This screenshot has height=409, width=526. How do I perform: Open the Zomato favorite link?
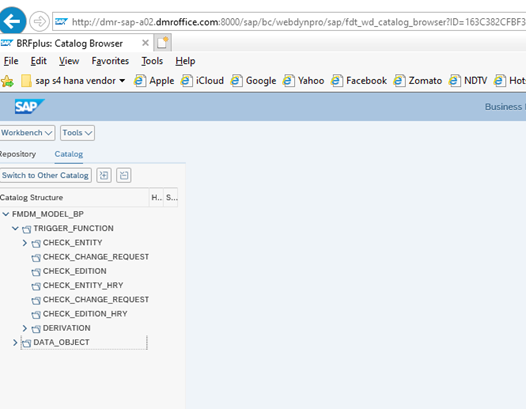coord(418,81)
